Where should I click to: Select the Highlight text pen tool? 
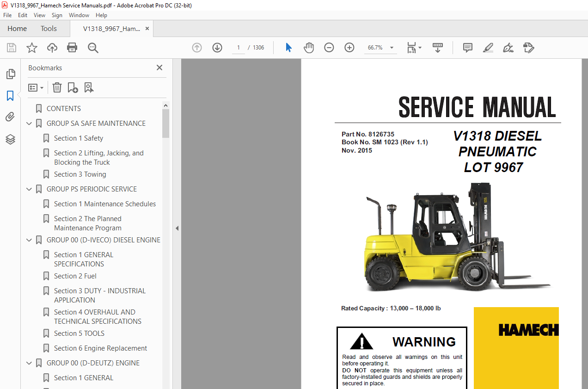pos(488,48)
